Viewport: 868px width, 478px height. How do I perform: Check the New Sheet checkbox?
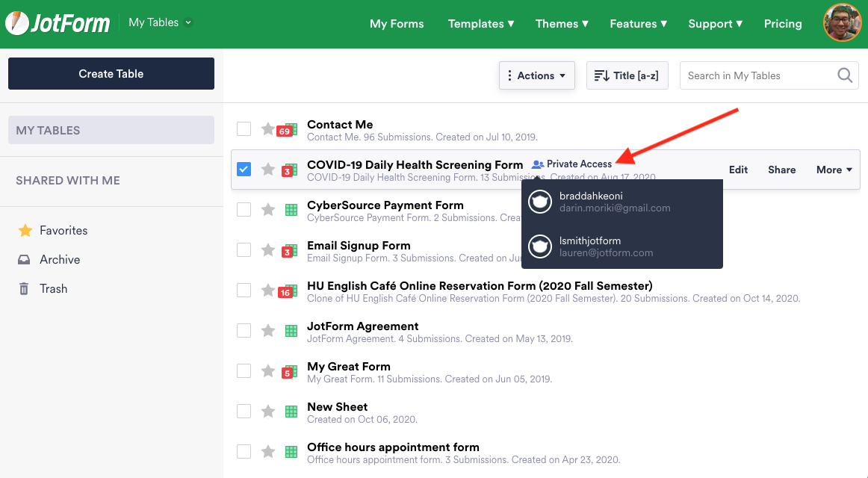click(244, 412)
